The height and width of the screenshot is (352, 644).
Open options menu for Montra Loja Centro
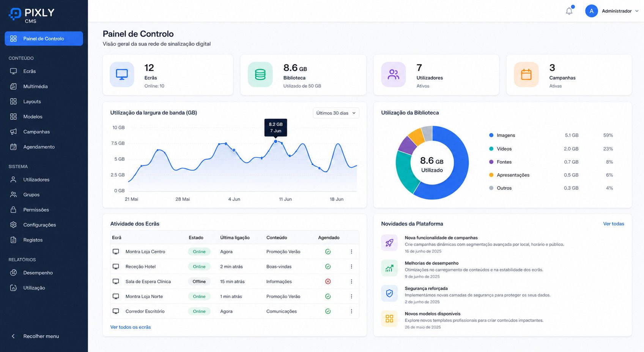click(x=351, y=252)
